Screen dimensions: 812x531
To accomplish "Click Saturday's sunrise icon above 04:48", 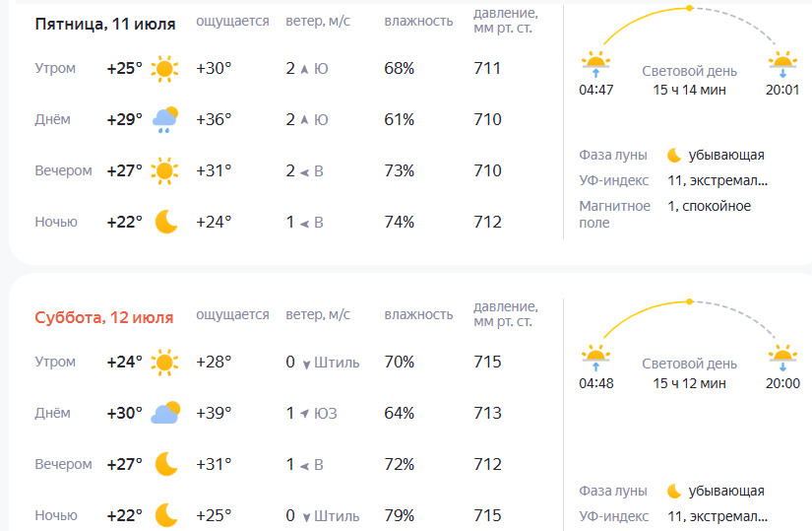I will coord(595,355).
